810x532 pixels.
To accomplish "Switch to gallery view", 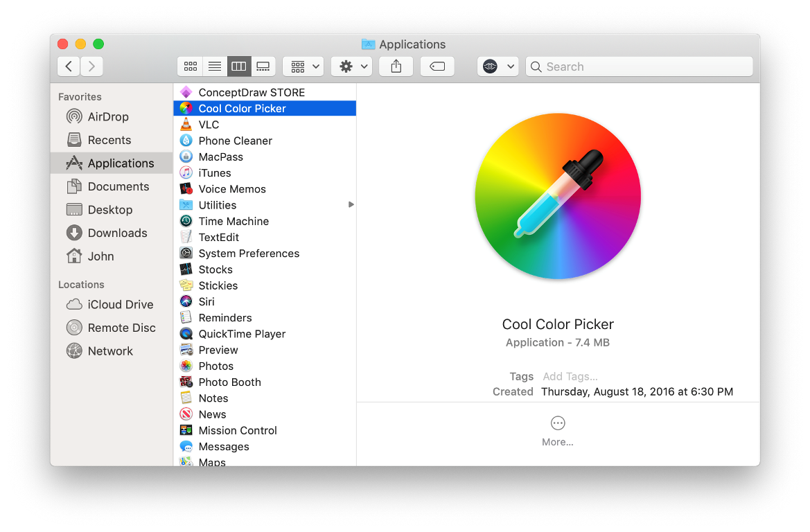I will pos(263,66).
